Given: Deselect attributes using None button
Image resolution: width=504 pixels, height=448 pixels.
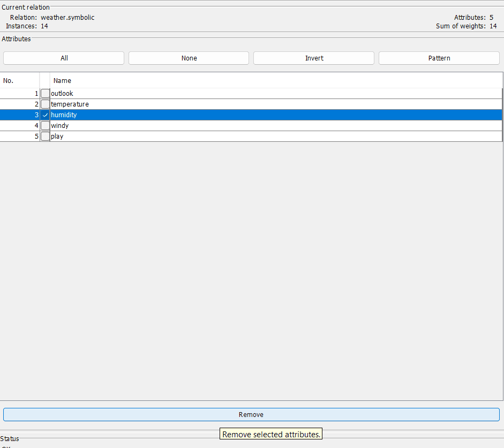Looking at the screenshot, I should 189,58.
